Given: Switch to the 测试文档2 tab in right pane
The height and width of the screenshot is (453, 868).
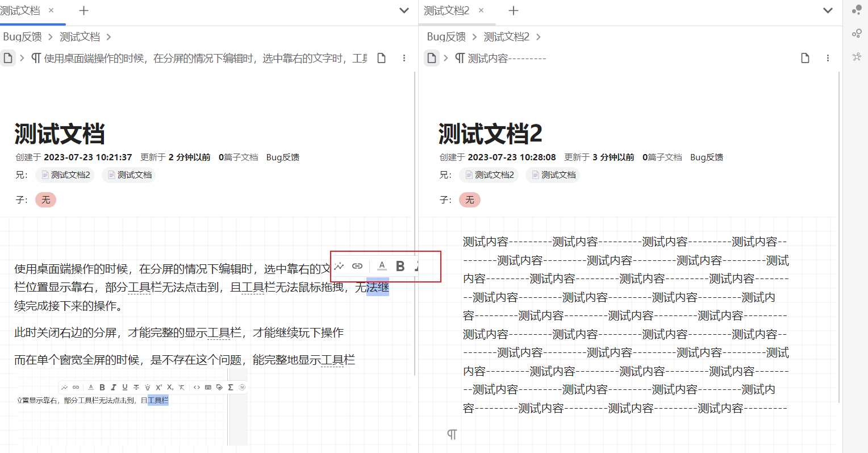Looking at the screenshot, I should [x=446, y=11].
